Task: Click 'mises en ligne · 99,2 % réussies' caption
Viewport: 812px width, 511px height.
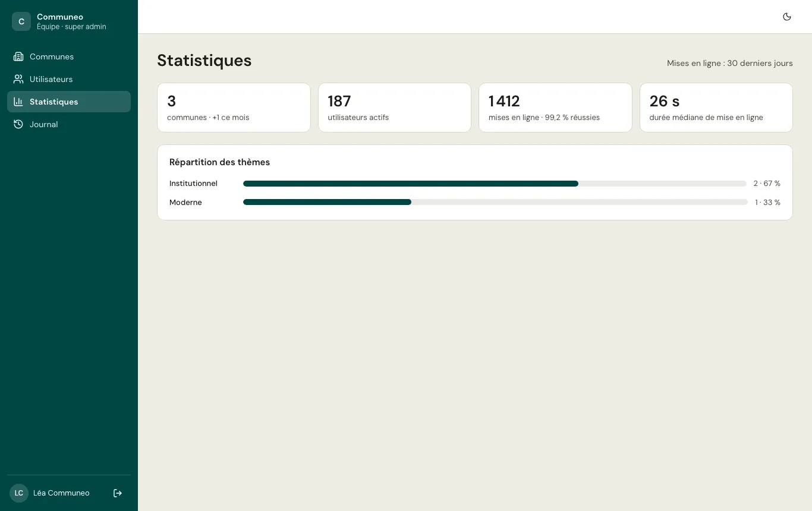Action: [x=544, y=118]
